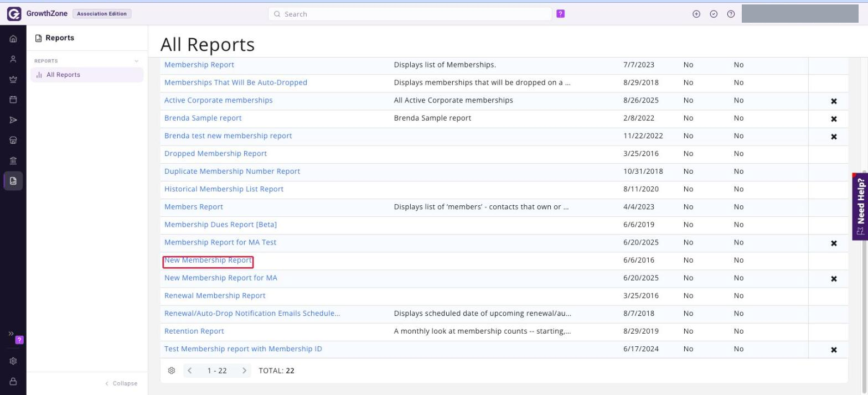Image resolution: width=868 pixels, height=395 pixels.
Task: Open Renewal Membership Report
Action: click(x=215, y=295)
